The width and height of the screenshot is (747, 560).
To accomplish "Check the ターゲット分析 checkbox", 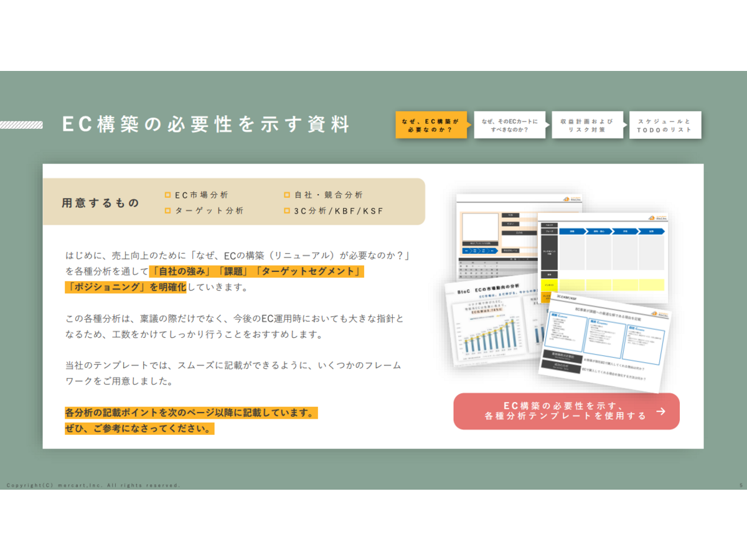I will click(x=167, y=211).
